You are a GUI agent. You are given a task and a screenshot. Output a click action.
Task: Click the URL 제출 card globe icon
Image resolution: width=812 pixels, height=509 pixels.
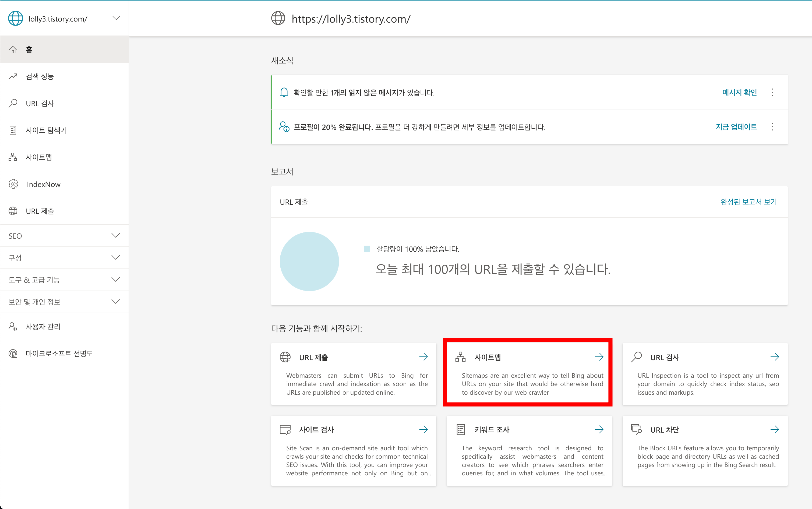[x=285, y=357]
